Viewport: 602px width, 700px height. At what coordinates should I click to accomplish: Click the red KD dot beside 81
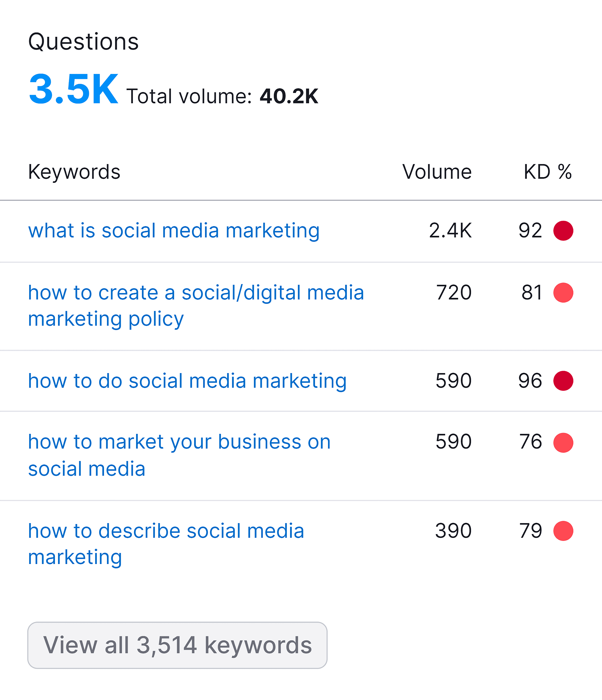pyautogui.click(x=563, y=292)
